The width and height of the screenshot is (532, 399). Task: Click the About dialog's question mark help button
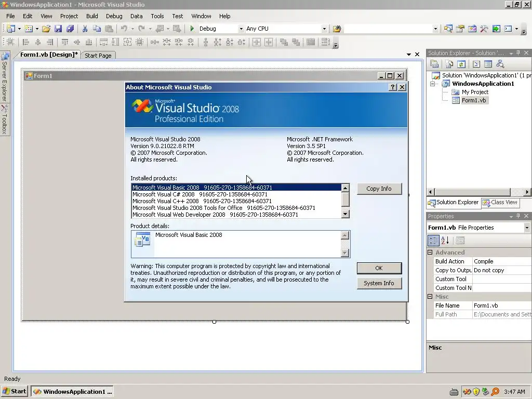pyautogui.click(x=393, y=87)
